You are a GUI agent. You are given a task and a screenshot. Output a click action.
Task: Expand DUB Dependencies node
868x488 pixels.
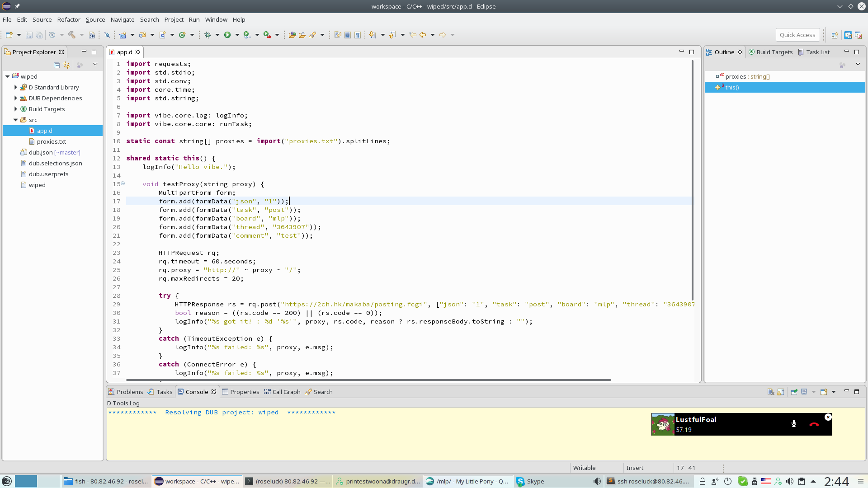tap(15, 98)
